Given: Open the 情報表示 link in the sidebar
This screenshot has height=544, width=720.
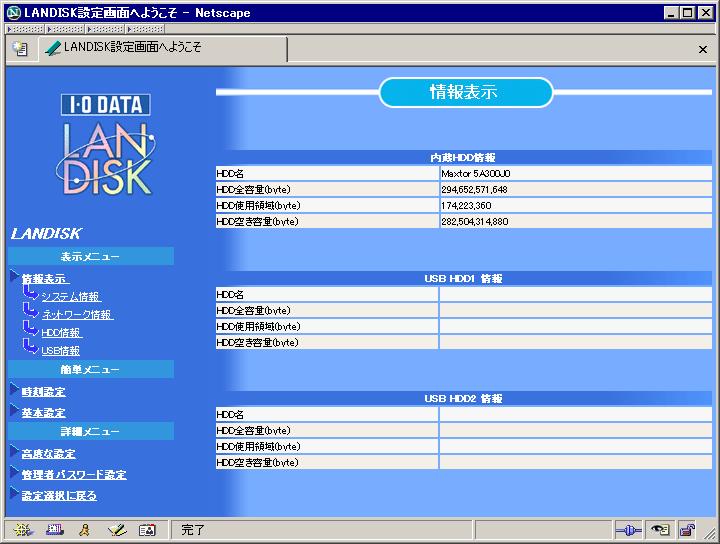Looking at the screenshot, I should point(45,279).
